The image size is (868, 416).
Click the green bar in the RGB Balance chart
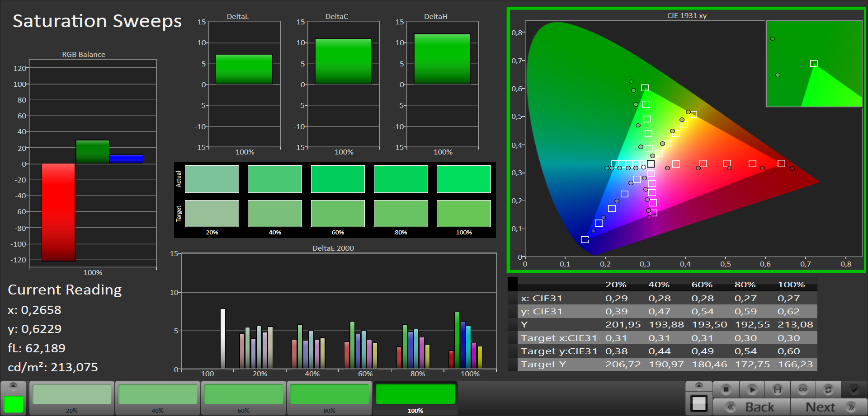coord(93,152)
